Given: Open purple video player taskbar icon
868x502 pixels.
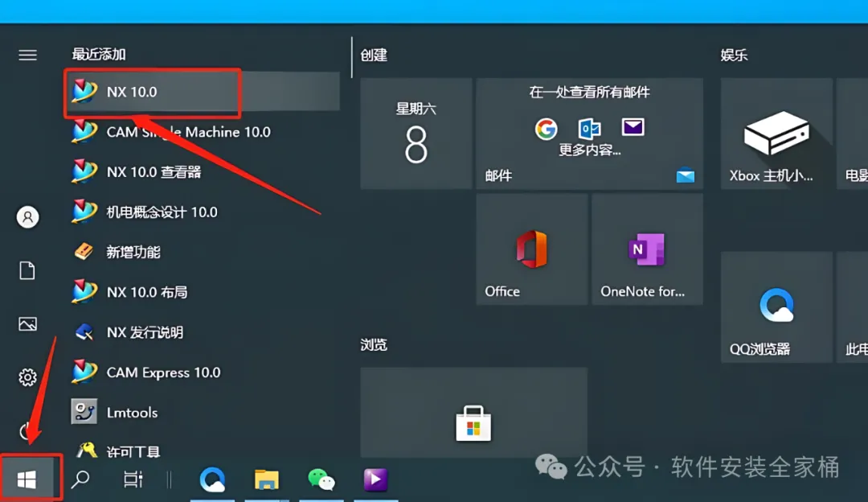Looking at the screenshot, I should (x=375, y=479).
